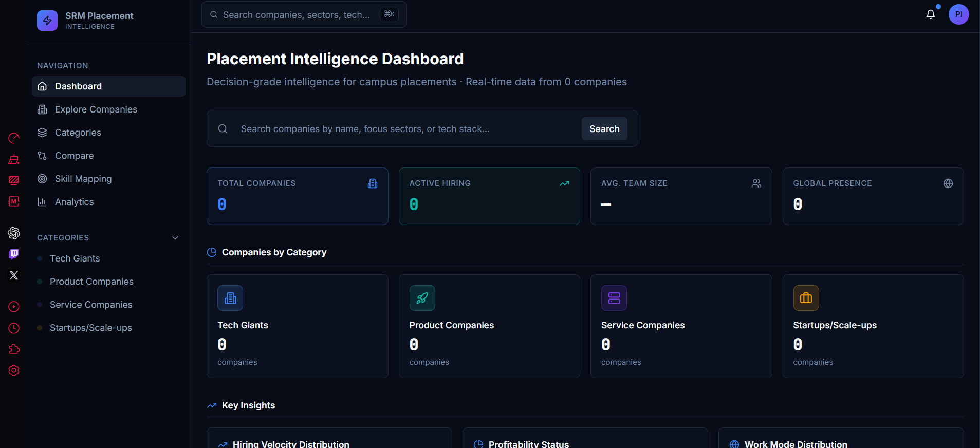The image size is (980, 448).
Task: Open the notifications bell
Action: pyautogui.click(x=931, y=14)
